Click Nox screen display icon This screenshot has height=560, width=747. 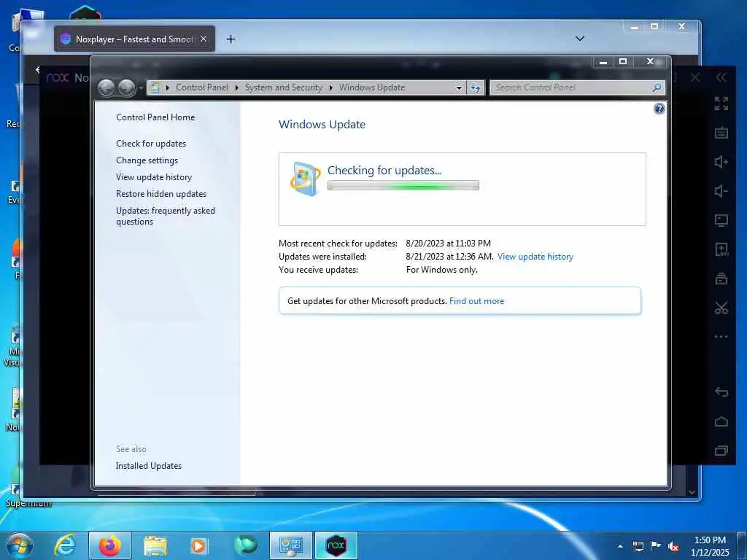click(721, 220)
